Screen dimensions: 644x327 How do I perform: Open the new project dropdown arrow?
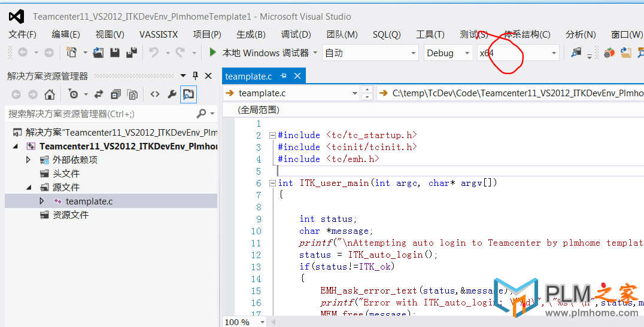point(85,53)
